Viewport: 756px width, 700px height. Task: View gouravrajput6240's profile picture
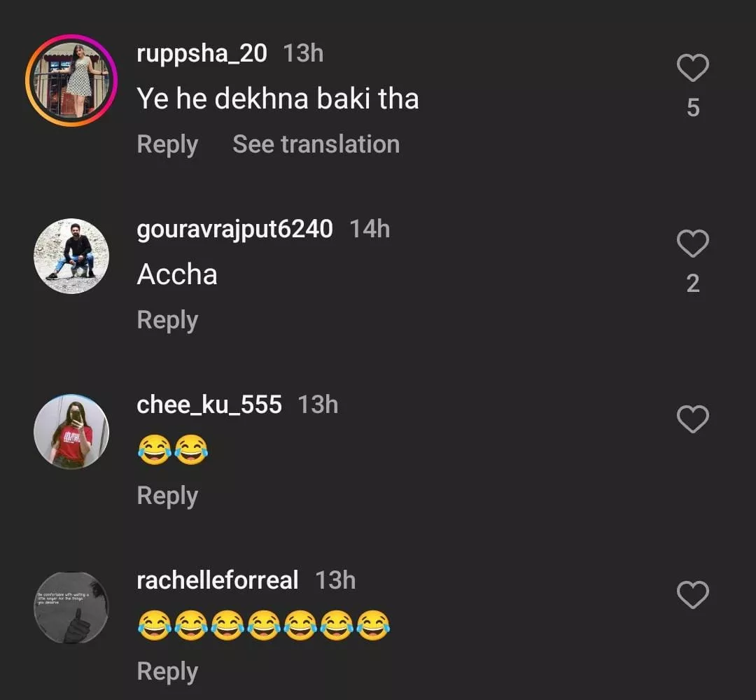click(71, 256)
